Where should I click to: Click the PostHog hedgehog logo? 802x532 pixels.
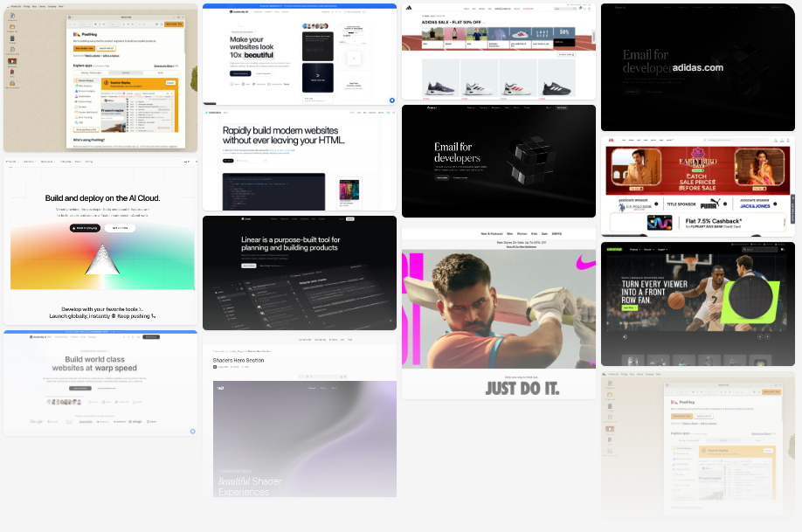pos(76,34)
